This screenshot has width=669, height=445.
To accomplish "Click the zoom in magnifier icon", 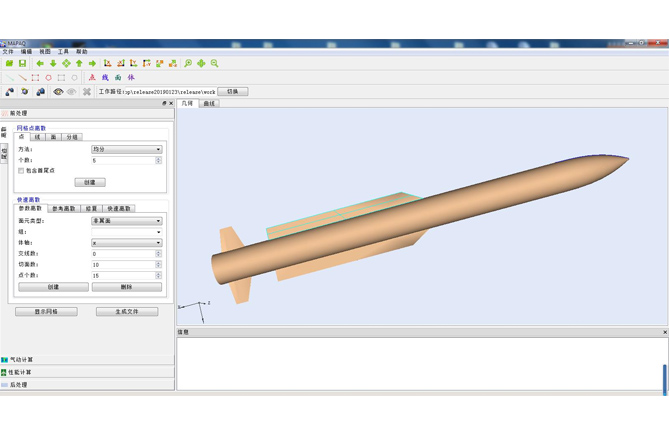I will pos(188,63).
